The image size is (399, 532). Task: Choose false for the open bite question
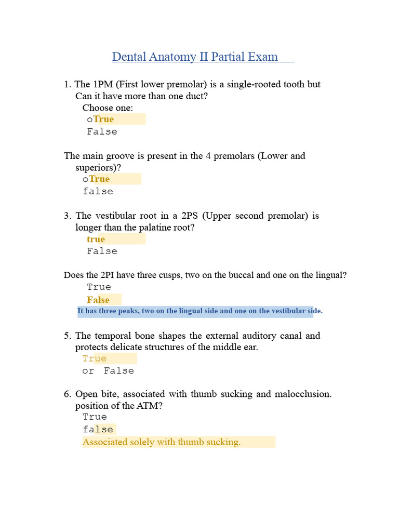click(98, 429)
